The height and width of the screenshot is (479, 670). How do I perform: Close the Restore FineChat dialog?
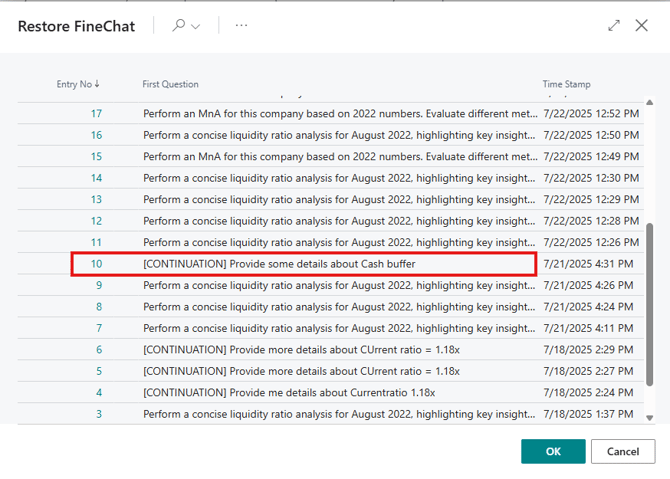pyautogui.click(x=642, y=26)
